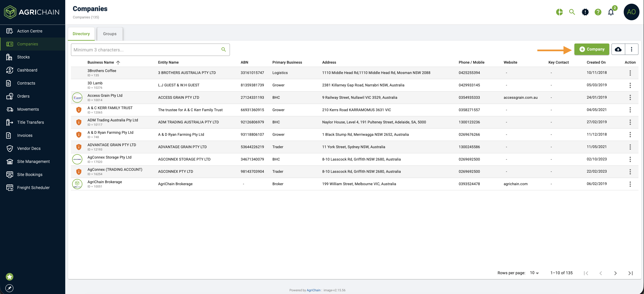The image size is (644, 294).
Task: Follow the AgriChain footer link
Action: [313, 290]
